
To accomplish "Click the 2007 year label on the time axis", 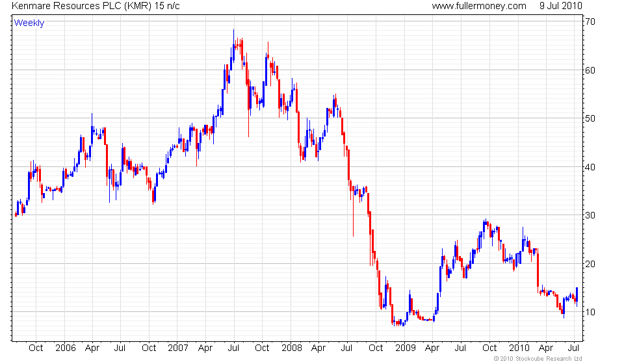I will [178, 348].
